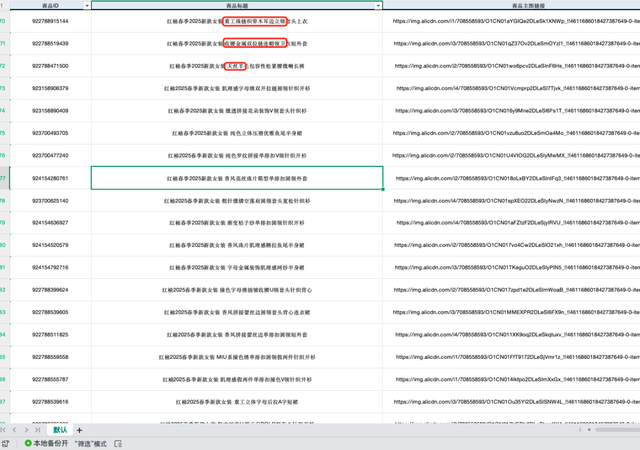Click the status bar icon left of 本地备份开

5,443
